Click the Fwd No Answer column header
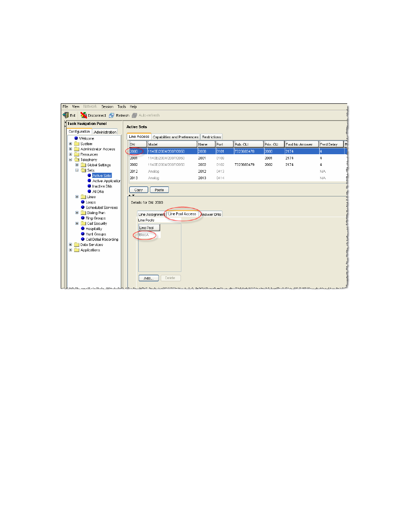The image size is (411, 532). tap(302, 144)
